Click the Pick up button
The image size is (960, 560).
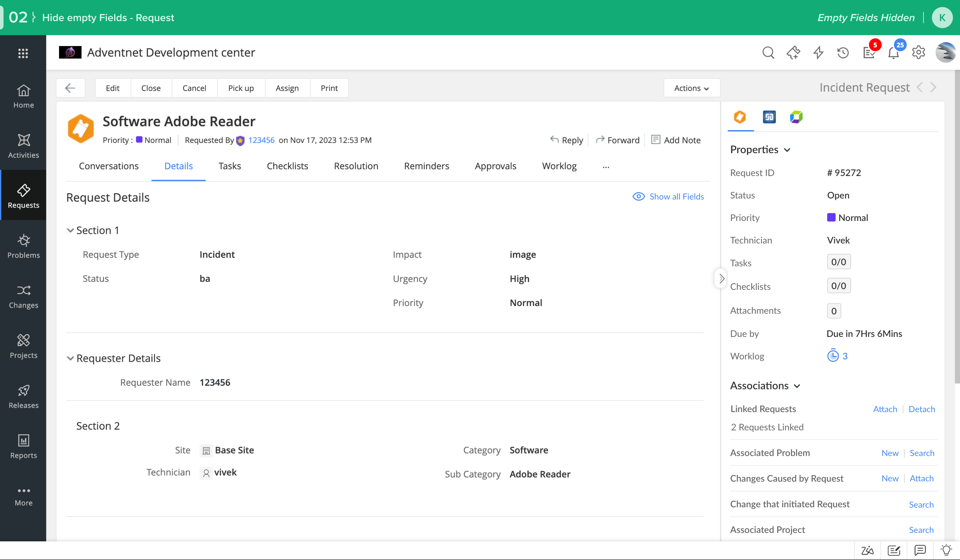tap(241, 88)
